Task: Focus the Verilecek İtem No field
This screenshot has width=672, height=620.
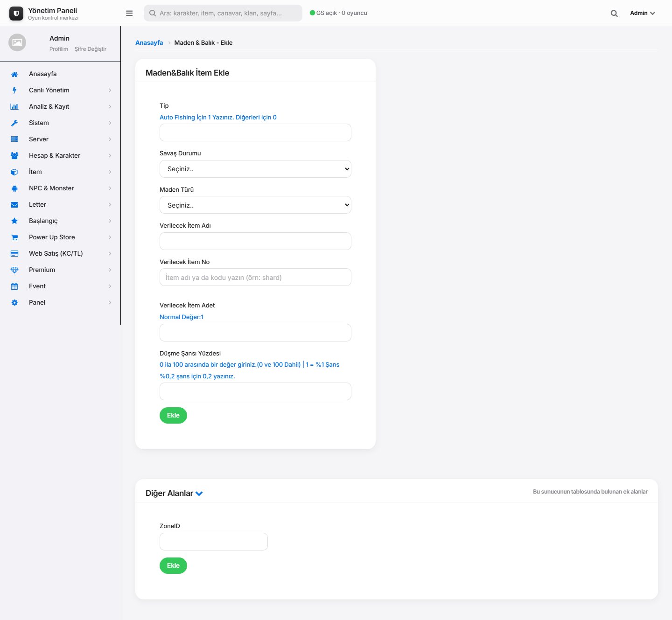Action: click(x=255, y=277)
